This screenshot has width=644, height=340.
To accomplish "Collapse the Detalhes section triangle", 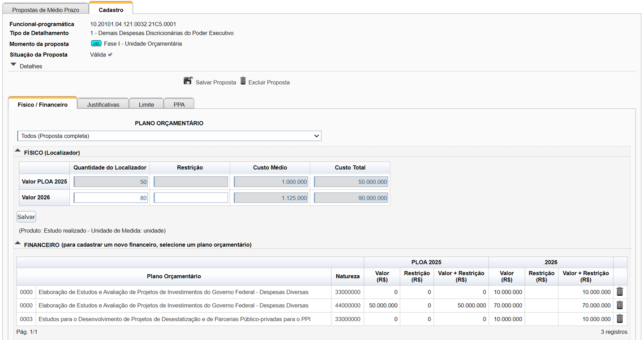I will tap(13, 65).
